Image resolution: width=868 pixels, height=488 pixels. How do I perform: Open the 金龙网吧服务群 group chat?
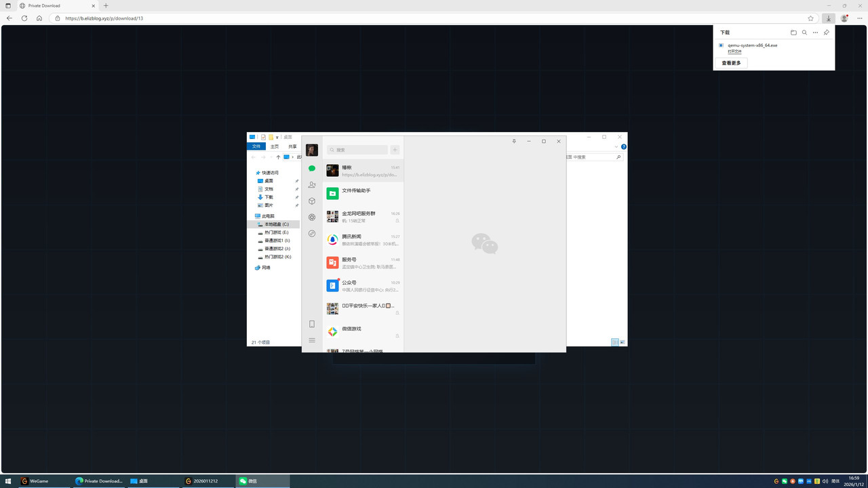[x=363, y=216]
